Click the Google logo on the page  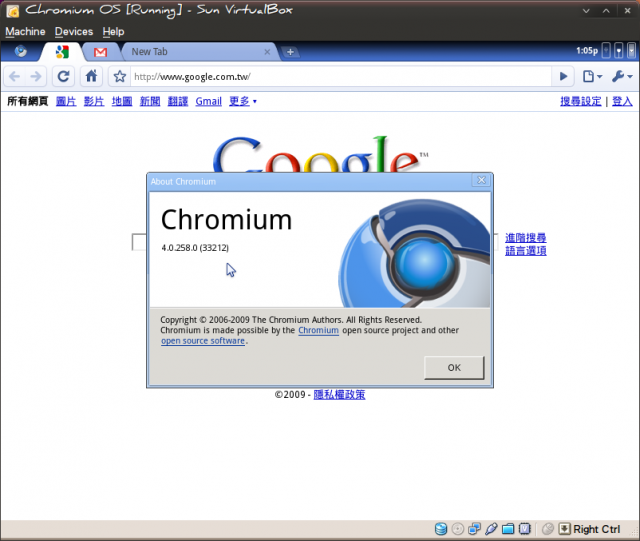(x=320, y=154)
